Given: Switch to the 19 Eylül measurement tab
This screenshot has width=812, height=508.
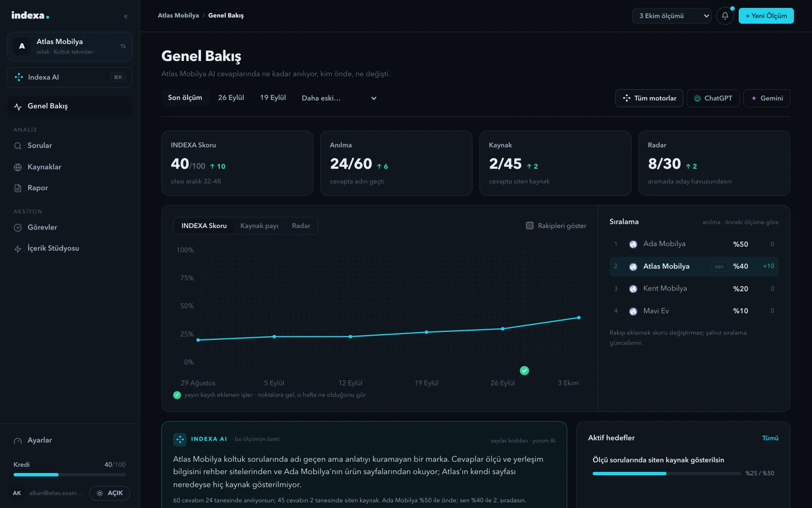Looking at the screenshot, I should (x=273, y=98).
